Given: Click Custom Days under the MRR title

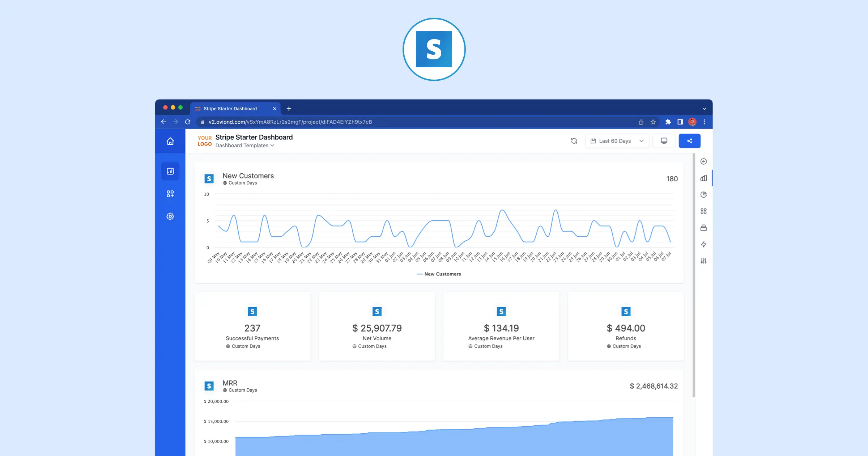Looking at the screenshot, I should [240, 390].
